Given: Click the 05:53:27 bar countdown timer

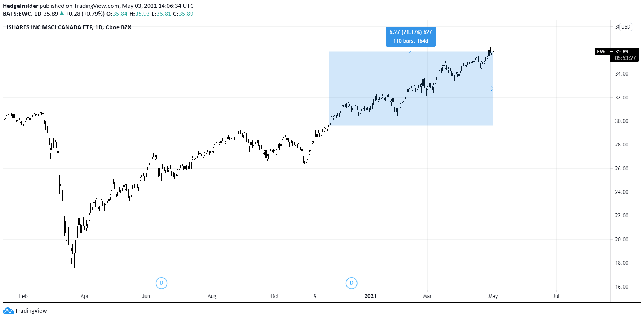Looking at the screenshot, I should pos(625,58).
